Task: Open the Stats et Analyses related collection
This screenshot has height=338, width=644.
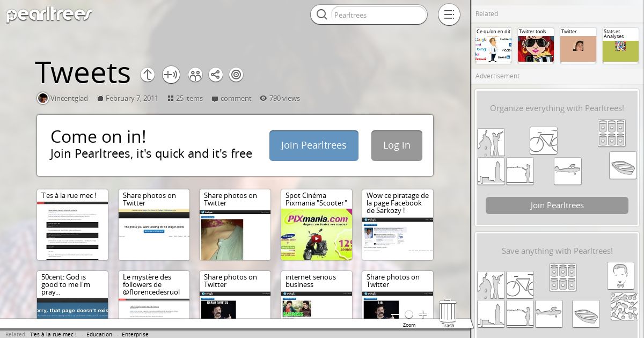Action: [620, 45]
